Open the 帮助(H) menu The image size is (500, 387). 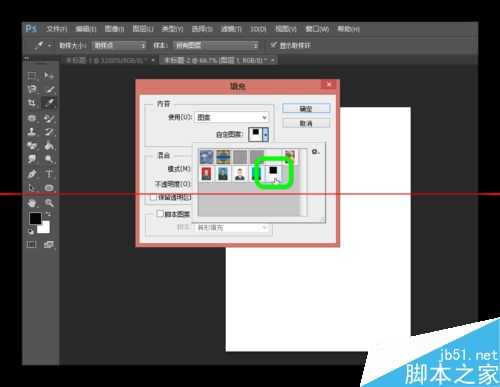click(x=348, y=29)
